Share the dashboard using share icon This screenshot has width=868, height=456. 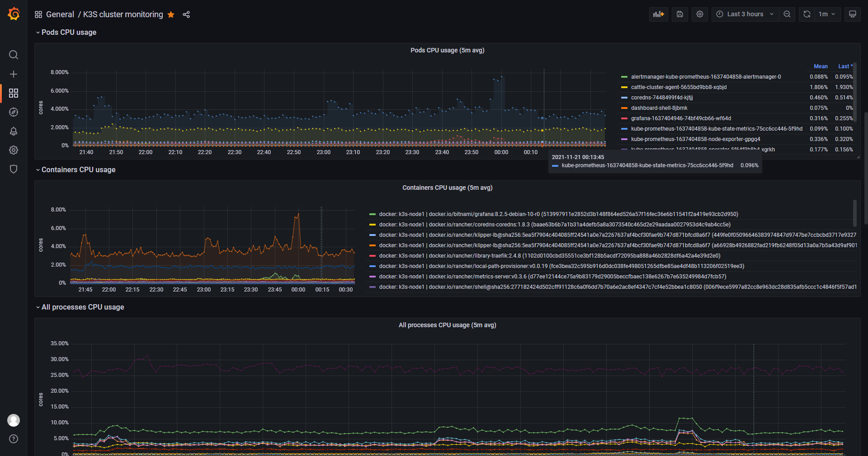(x=186, y=14)
